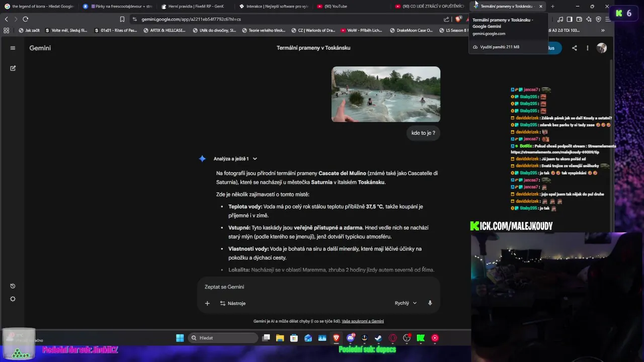
Task: Open the Gemini main menu hamburger
Action: (x=13, y=48)
